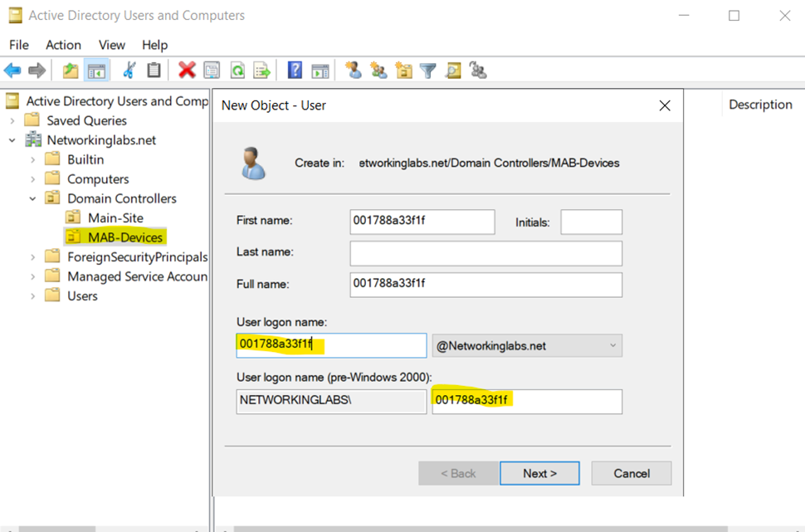Click the application icon in title bar
The image size is (805, 532).
(x=15, y=16)
